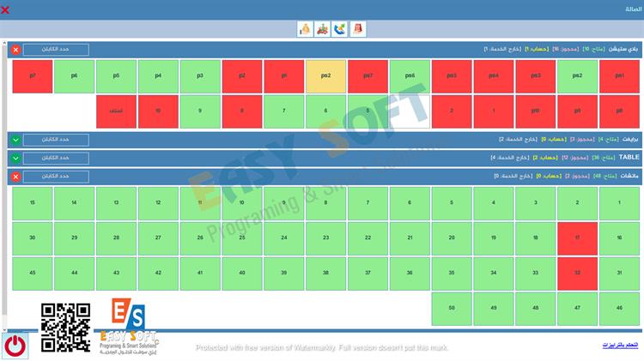Select the red ماتشات tile 32
644x361 pixels.
click(577, 274)
